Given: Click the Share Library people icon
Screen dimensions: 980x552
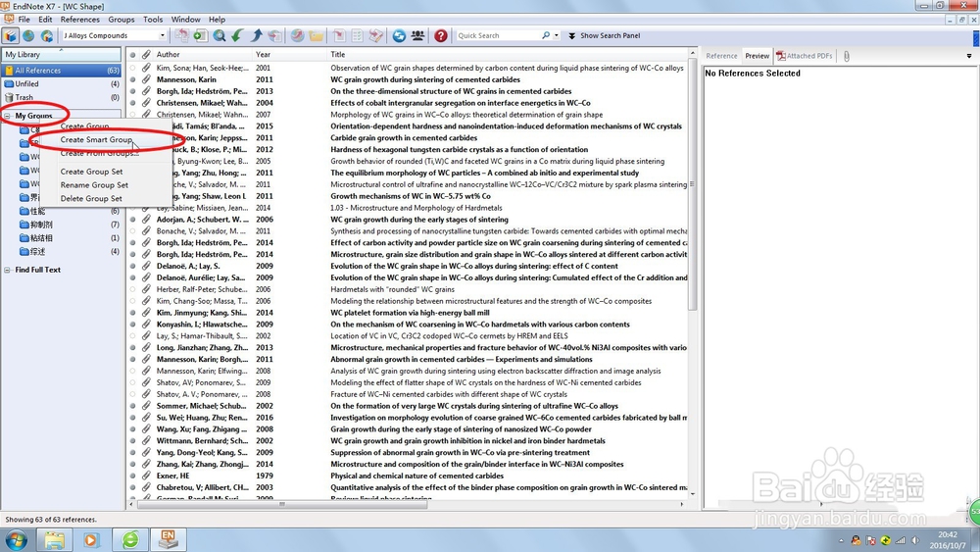Looking at the screenshot, I should (x=417, y=35).
